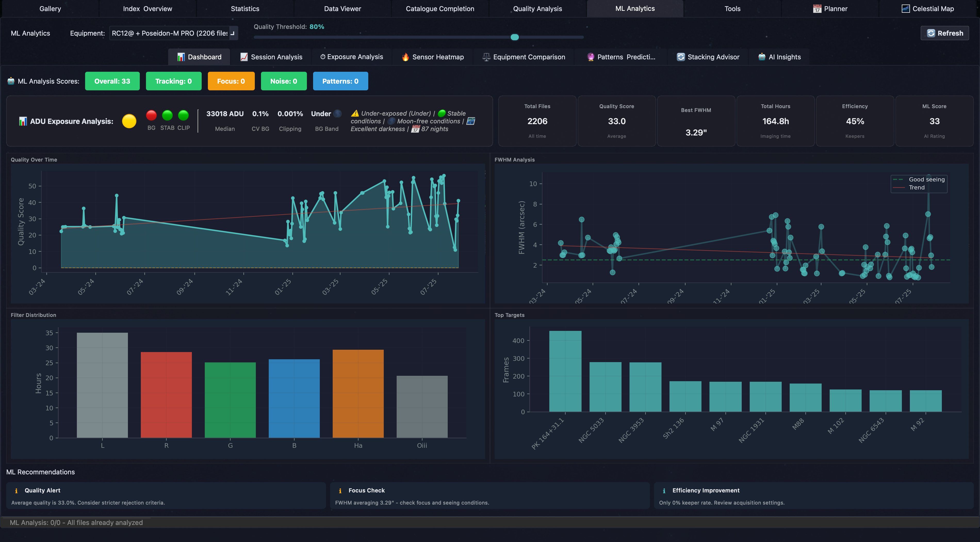Click the green CLIP indicator light
Image resolution: width=980 pixels, height=542 pixels.
point(183,115)
